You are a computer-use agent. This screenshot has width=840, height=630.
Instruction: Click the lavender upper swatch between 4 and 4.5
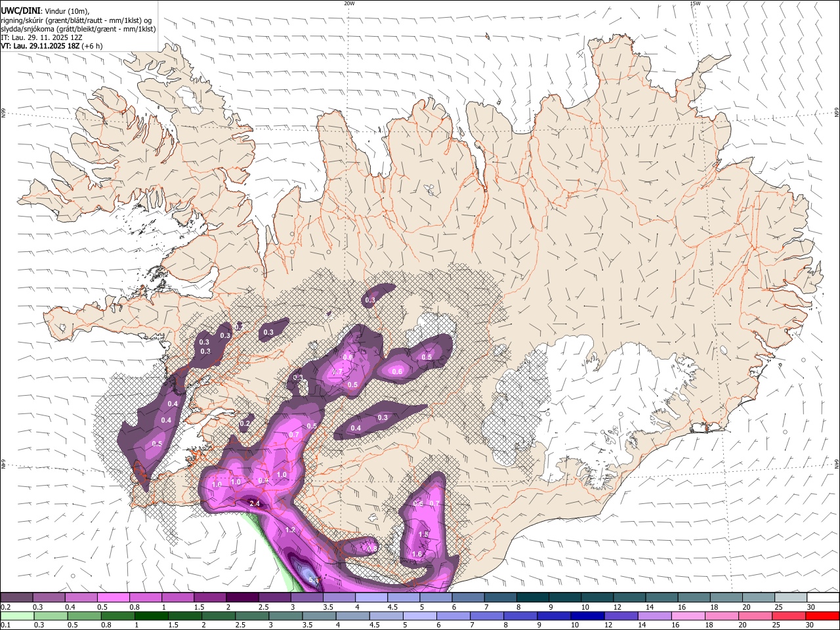(371, 598)
